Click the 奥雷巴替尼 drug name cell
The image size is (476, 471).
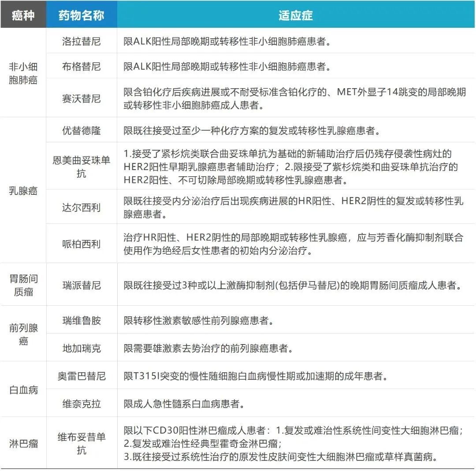[x=82, y=376]
